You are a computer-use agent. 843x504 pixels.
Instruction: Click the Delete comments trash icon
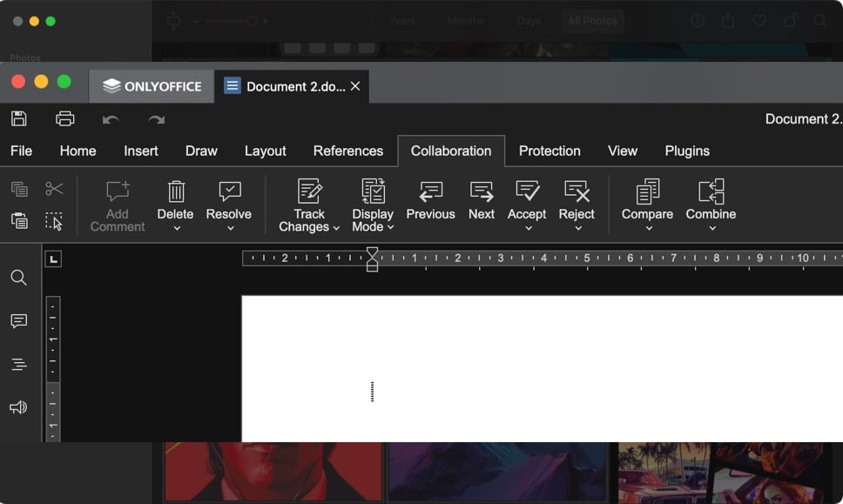click(176, 192)
